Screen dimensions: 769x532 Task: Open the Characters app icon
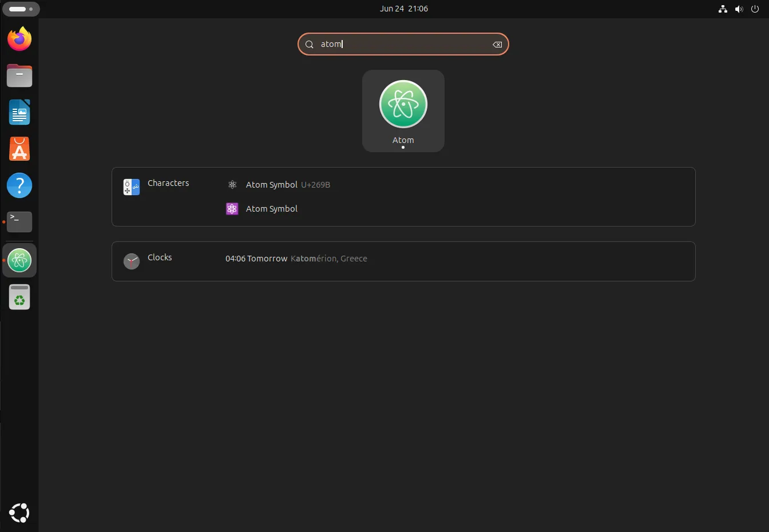(132, 187)
